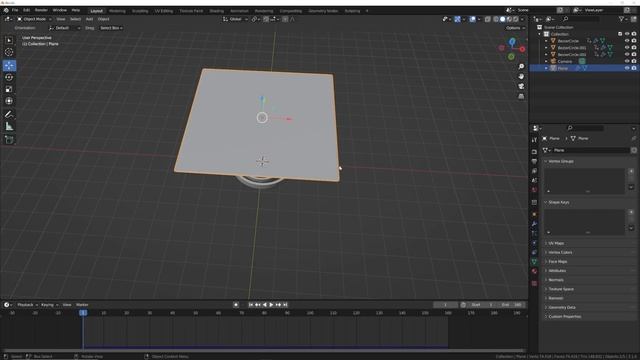Click the play animation button
640x360 pixels.
coord(271,305)
